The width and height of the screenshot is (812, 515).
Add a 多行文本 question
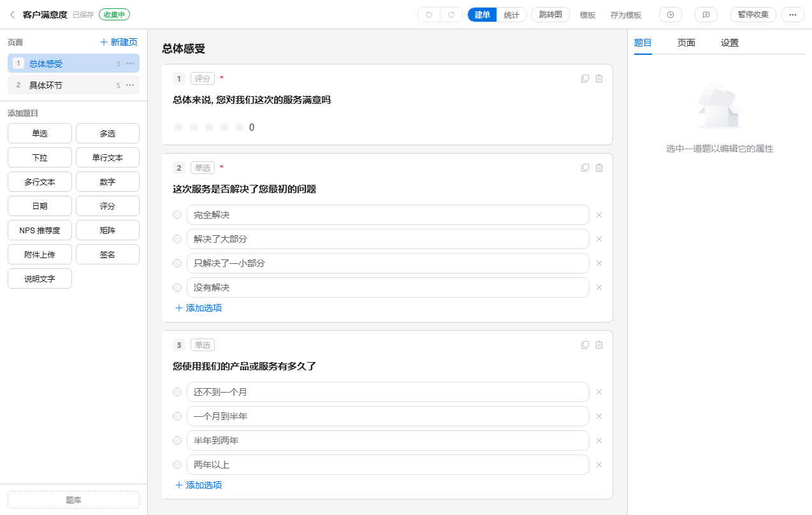[40, 182]
